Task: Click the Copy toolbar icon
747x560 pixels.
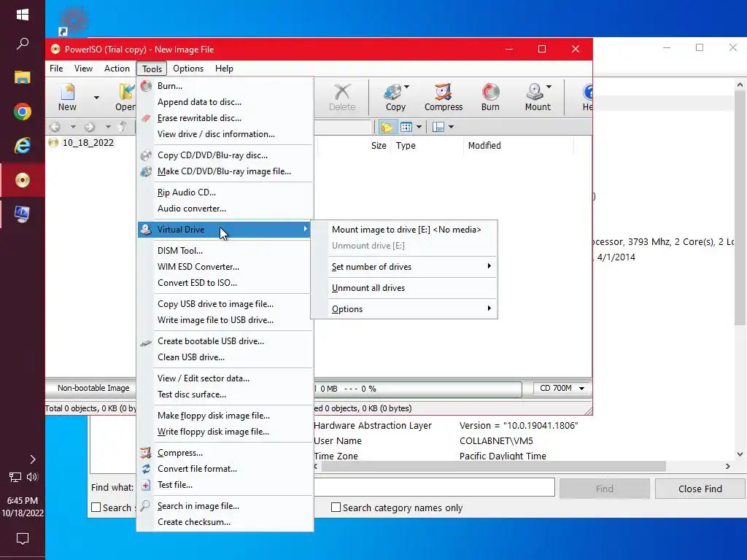Action: [395, 97]
